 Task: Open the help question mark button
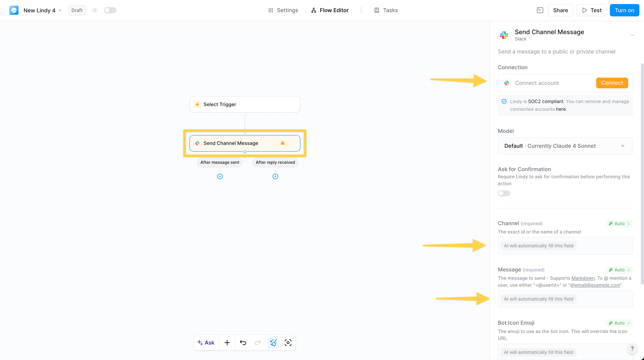pyautogui.click(x=632, y=348)
